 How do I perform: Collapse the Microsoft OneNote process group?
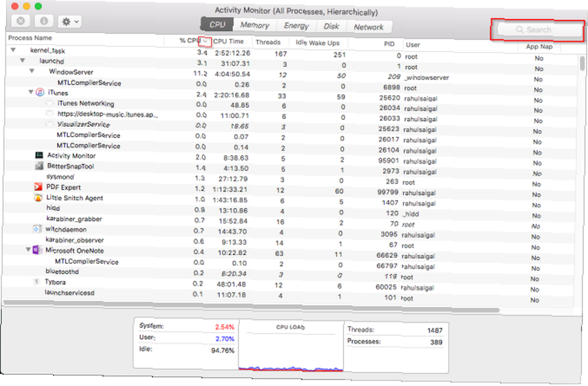[x=28, y=250]
